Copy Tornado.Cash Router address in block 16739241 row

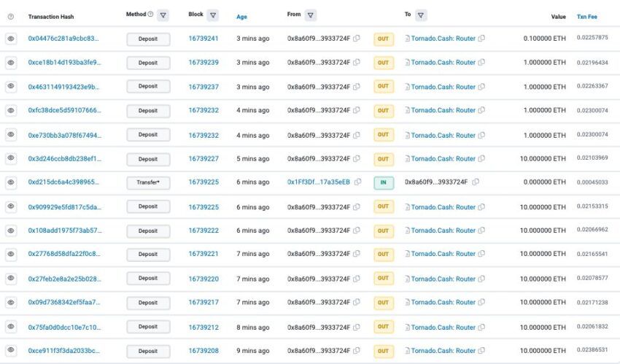tap(481, 39)
